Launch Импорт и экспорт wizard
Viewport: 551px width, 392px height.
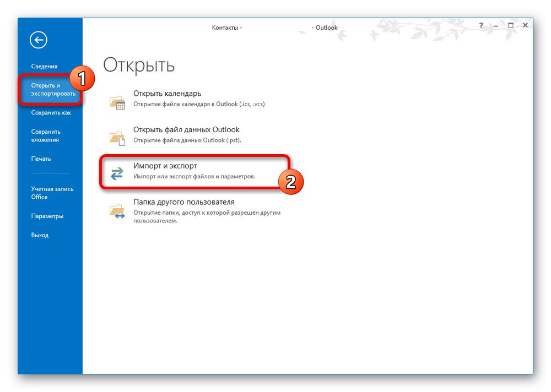coord(165,165)
